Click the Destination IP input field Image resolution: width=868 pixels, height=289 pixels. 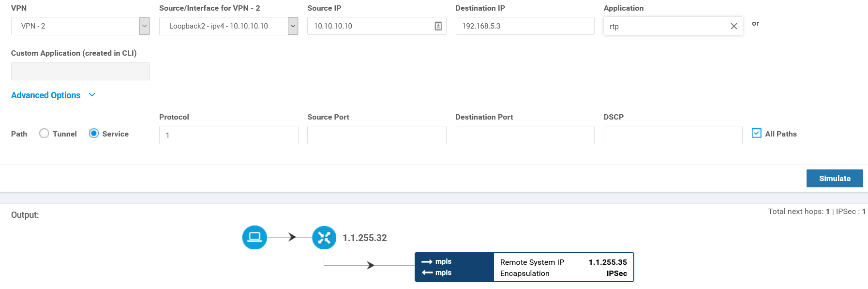[524, 26]
